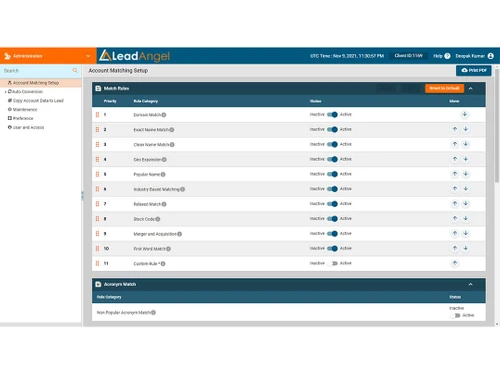Open Exact Name Match info icon
The width and height of the screenshot is (500, 375).
(172, 130)
